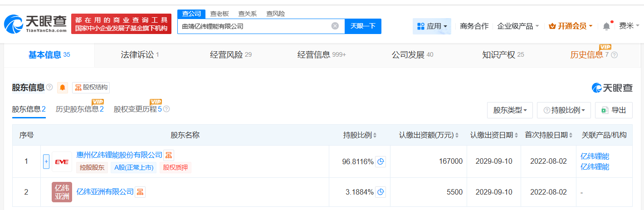This screenshot has width=644, height=210.
Task: Click the 关联产品/机构 column header
Action: [604, 135]
